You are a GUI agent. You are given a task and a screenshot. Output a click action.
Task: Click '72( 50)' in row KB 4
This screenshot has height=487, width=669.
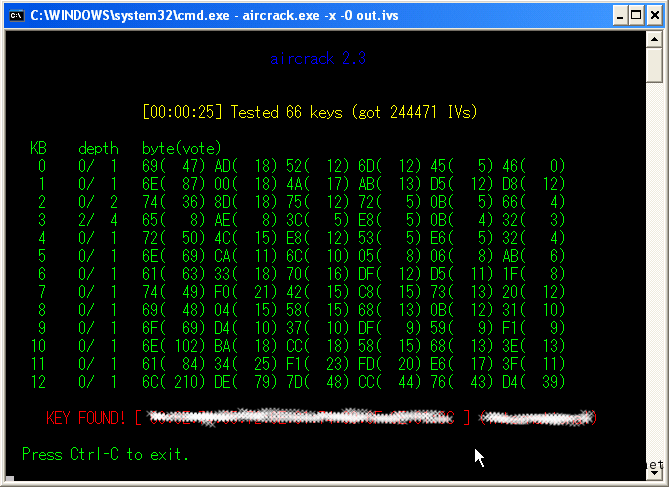point(174,238)
